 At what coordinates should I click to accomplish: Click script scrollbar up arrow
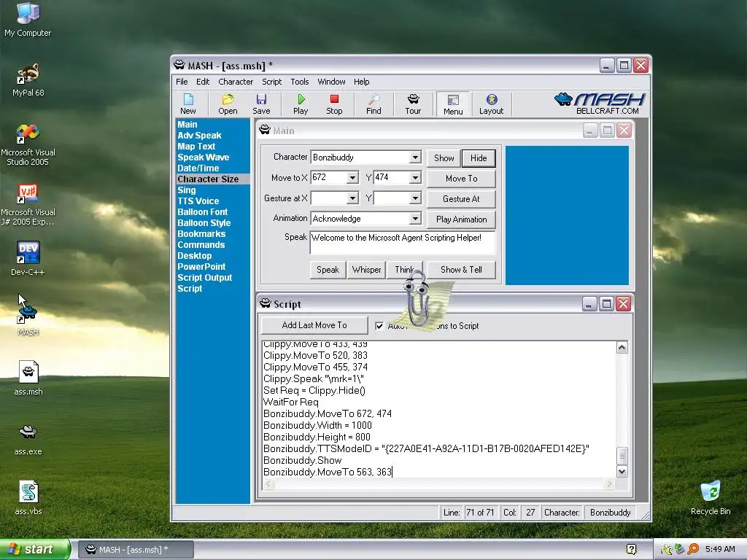pos(622,348)
